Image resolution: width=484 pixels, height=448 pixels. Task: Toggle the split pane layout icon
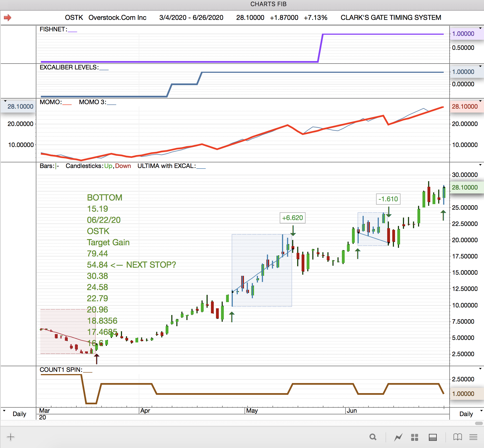(433, 437)
